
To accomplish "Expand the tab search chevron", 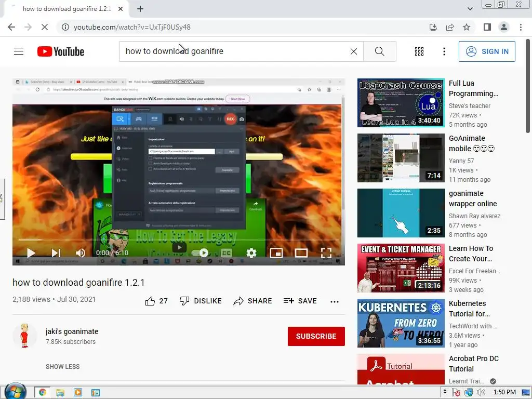I will point(470,9).
